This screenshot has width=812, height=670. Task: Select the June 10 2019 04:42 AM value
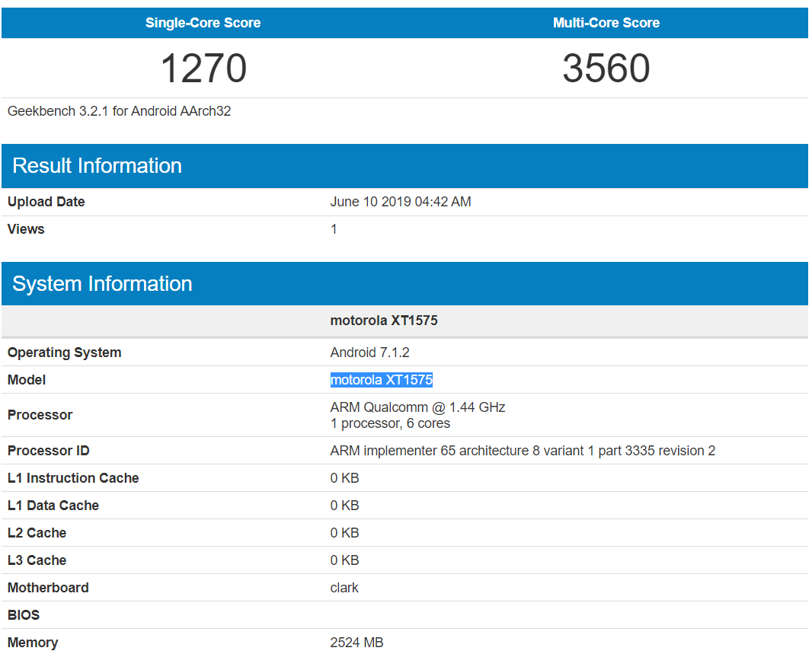401,202
